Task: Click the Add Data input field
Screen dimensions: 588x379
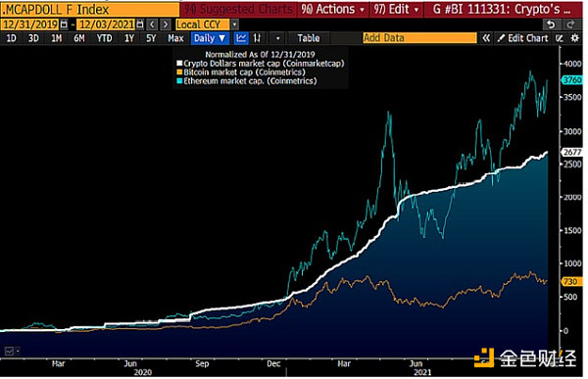Action: [x=419, y=38]
